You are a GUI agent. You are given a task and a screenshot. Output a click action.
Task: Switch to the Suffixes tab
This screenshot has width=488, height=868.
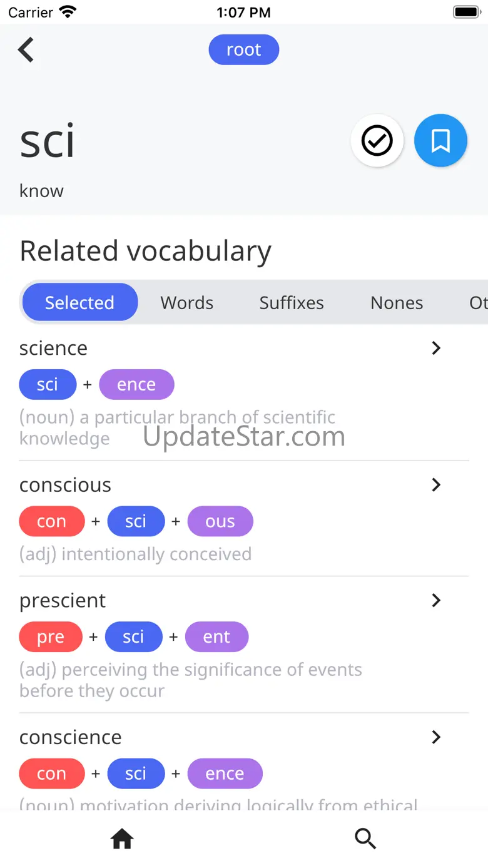pos(292,302)
